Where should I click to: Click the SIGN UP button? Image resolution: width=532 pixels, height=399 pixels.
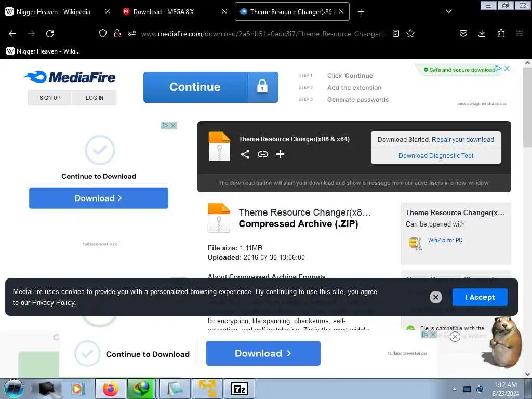(50, 98)
